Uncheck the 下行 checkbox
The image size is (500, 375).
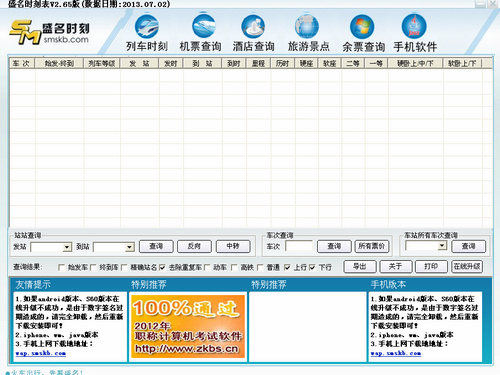[x=312, y=267]
